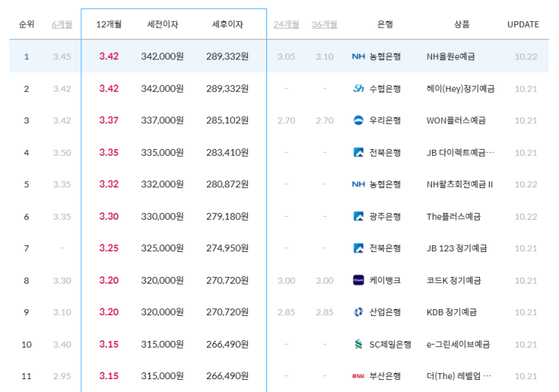Switch to the 24개월 term tab
559x392 pixels.
tap(287, 24)
